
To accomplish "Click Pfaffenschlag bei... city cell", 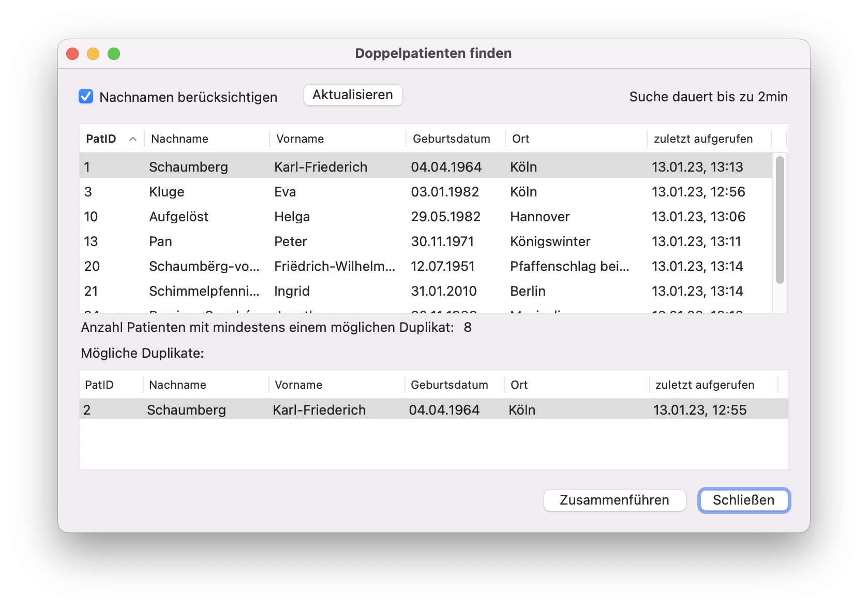I will pyautogui.click(x=570, y=266).
